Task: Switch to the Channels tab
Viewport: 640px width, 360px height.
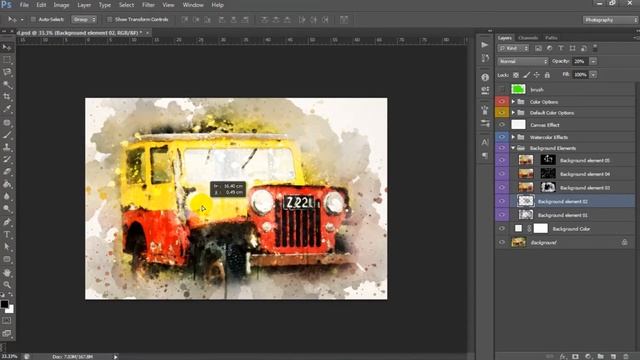Action: coord(528,38)
